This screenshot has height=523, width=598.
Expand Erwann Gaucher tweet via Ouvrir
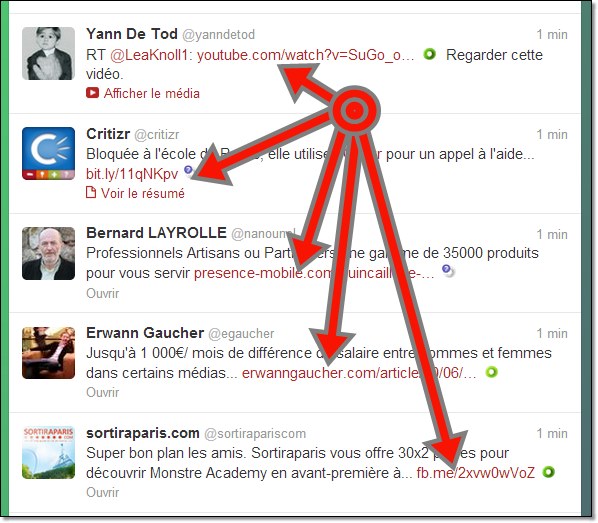[x=103, y=393]
